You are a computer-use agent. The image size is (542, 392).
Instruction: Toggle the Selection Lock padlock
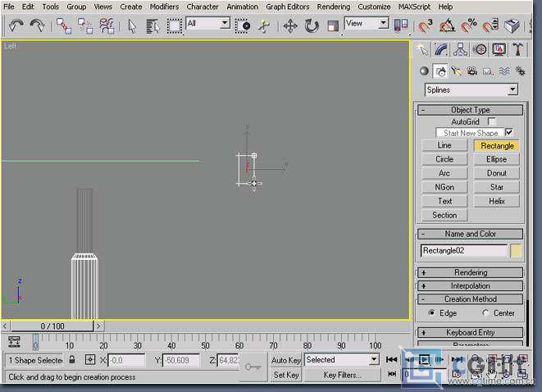[71, 359]
